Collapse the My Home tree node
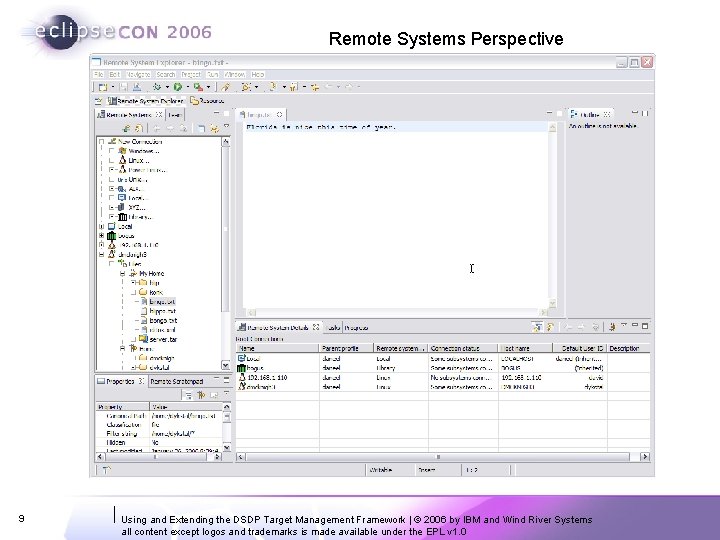Image resolution: width=720 pixels, height=540 pixels. [122, 274]
